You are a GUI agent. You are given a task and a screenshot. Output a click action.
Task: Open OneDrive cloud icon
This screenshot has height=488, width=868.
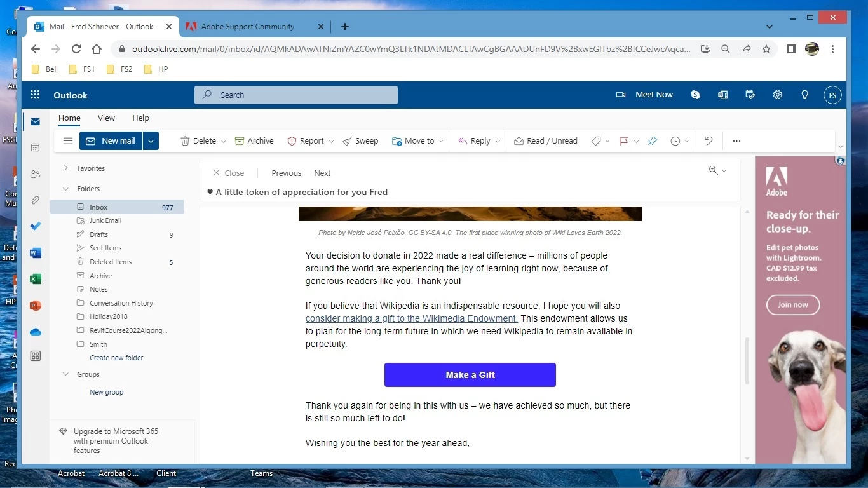pos(36,332)
